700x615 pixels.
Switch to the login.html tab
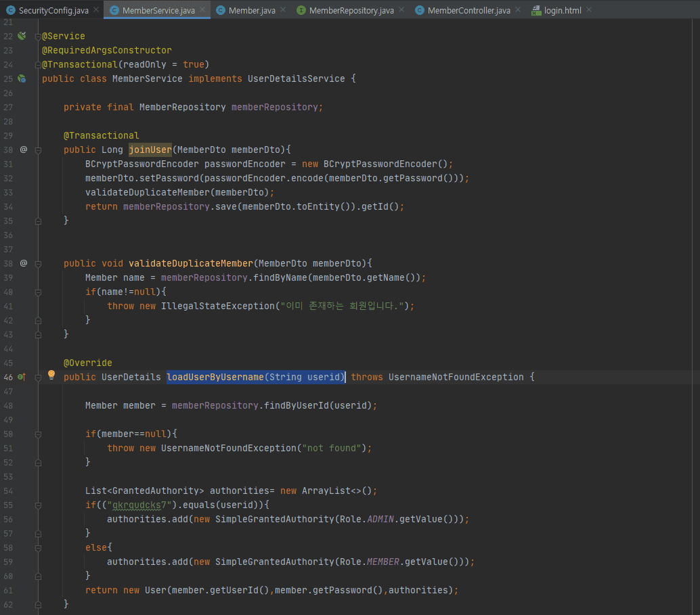[x=563, y=10]
